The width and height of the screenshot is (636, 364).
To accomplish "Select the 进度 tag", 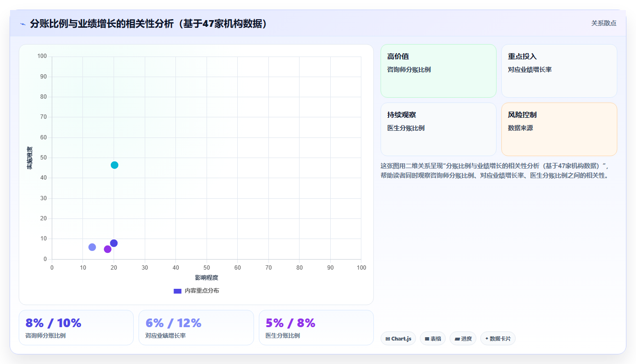I will (463, 339).
